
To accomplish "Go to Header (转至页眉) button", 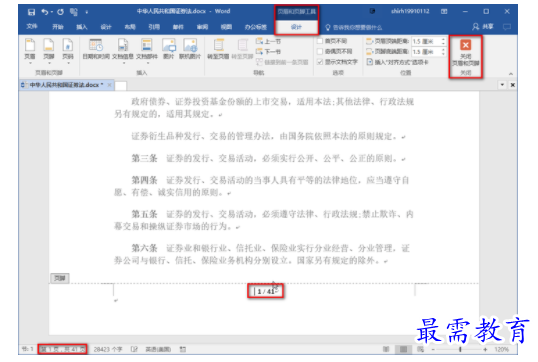I will point(218,49).
